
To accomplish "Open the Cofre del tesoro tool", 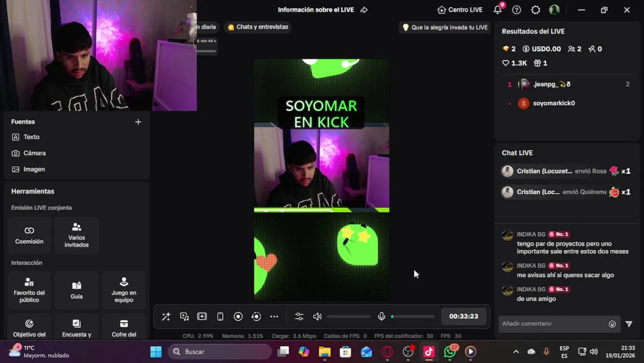I will tap(124, 328).
